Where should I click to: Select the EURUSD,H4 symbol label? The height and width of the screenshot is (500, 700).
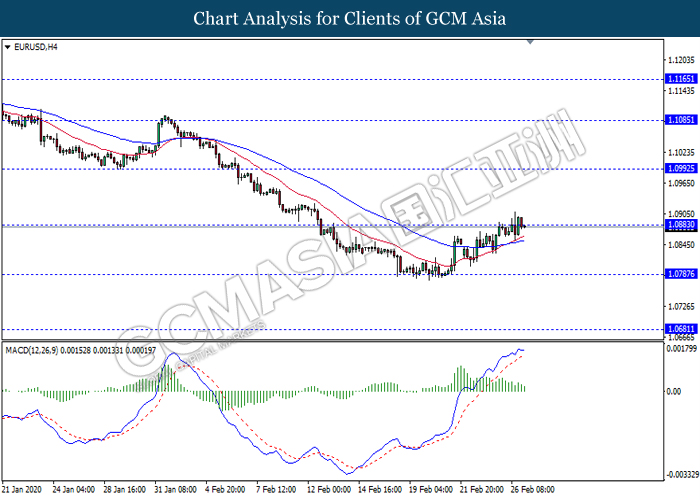point(35,47)
